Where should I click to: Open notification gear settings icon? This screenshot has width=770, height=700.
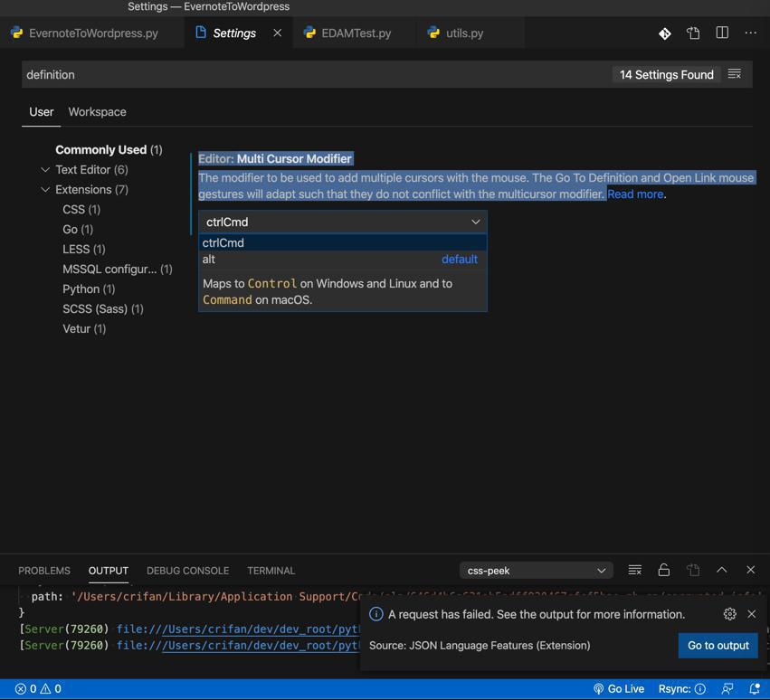(729, 614)
